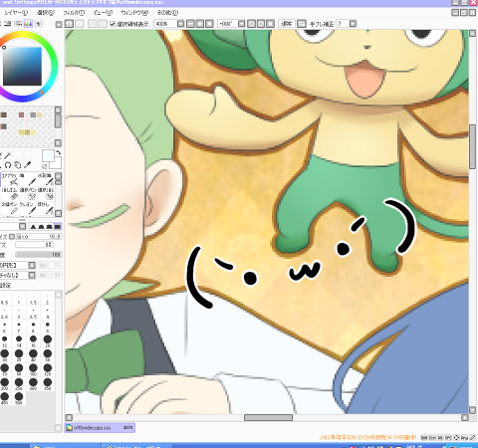Click the reset zoom button after plus
The height and width of the screenshot is (448, 478).
coord(209,24)
